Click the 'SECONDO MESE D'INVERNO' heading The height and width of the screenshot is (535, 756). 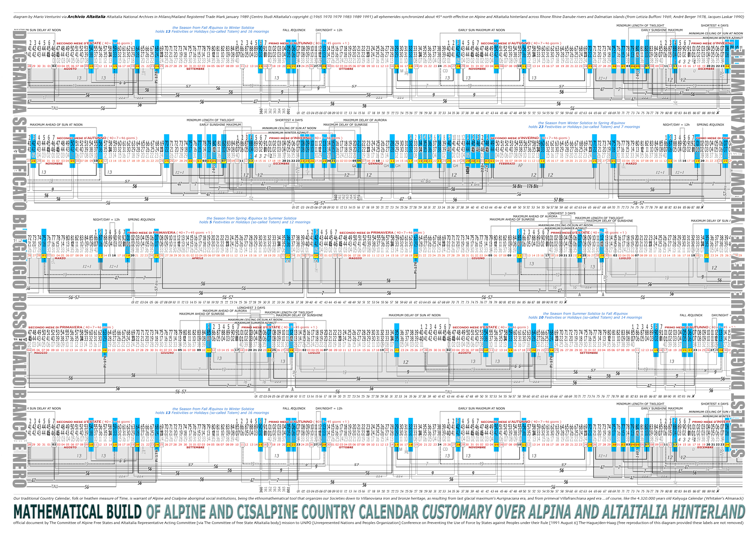coord(515,138)
